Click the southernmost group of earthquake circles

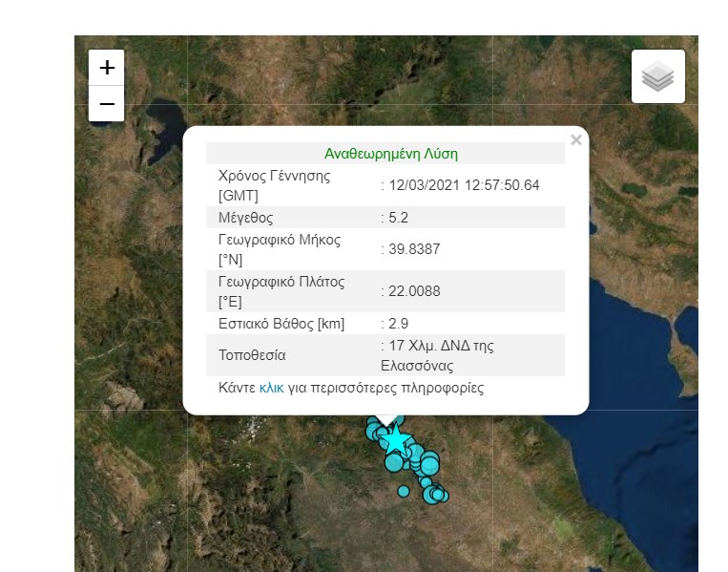coord(436,494)
